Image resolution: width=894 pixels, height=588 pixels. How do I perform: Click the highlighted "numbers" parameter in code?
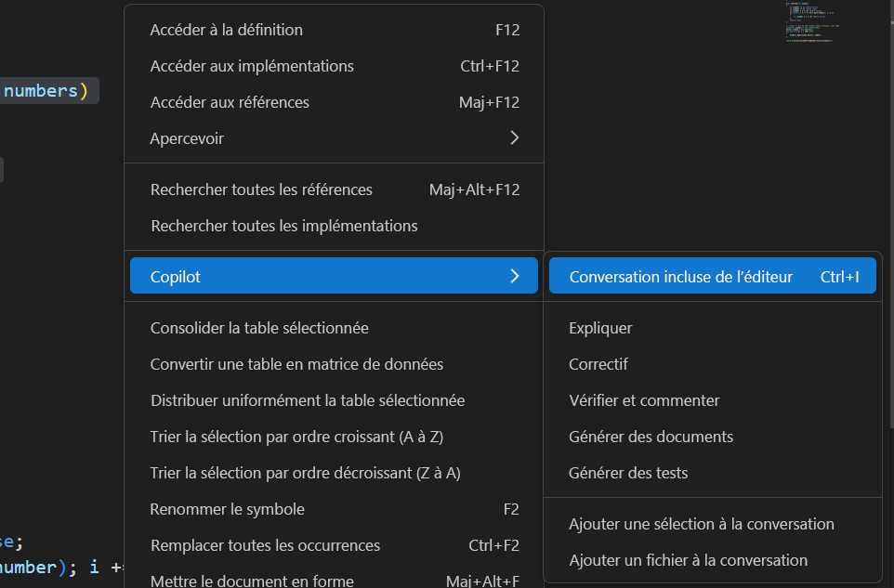[x=37, y=90]
